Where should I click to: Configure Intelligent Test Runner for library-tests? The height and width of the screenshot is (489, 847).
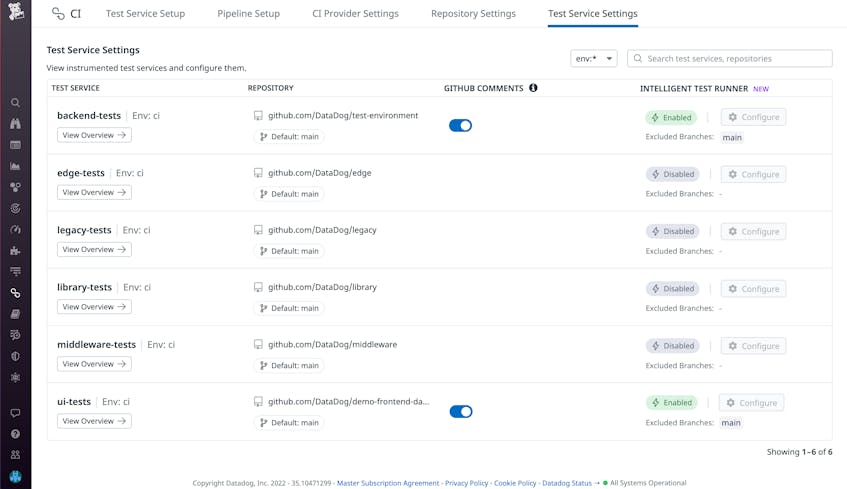click(x=754, y=289)
